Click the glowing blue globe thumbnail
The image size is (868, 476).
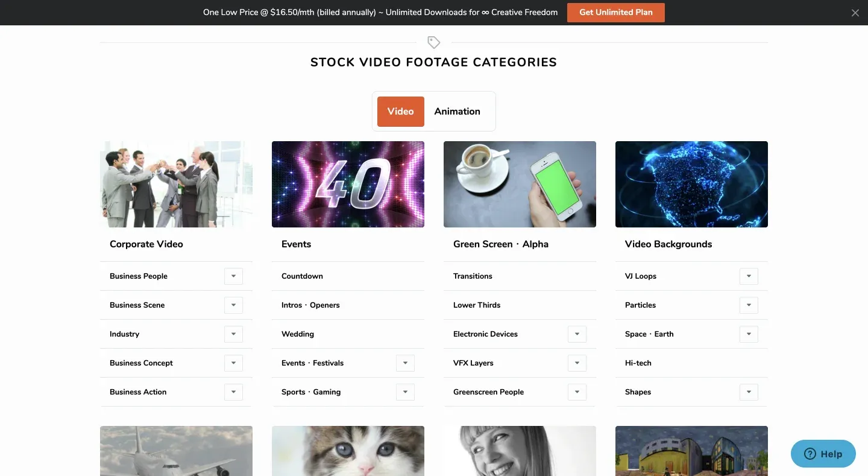point(691,184)
